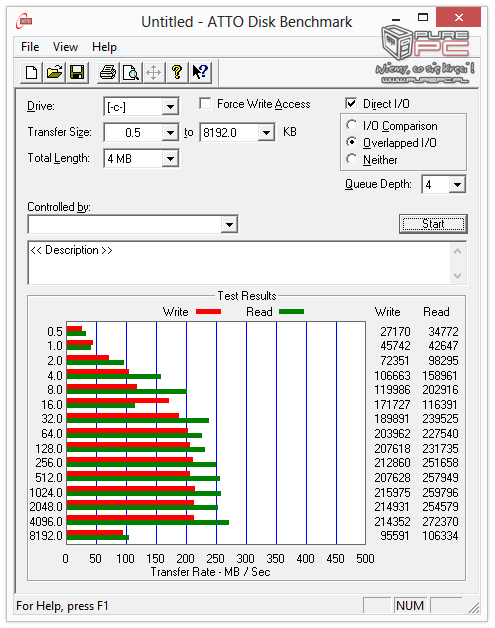Click the move arrows toolbar icon
The height and width of the screenshot is (628, 495).
coord(153,72)
